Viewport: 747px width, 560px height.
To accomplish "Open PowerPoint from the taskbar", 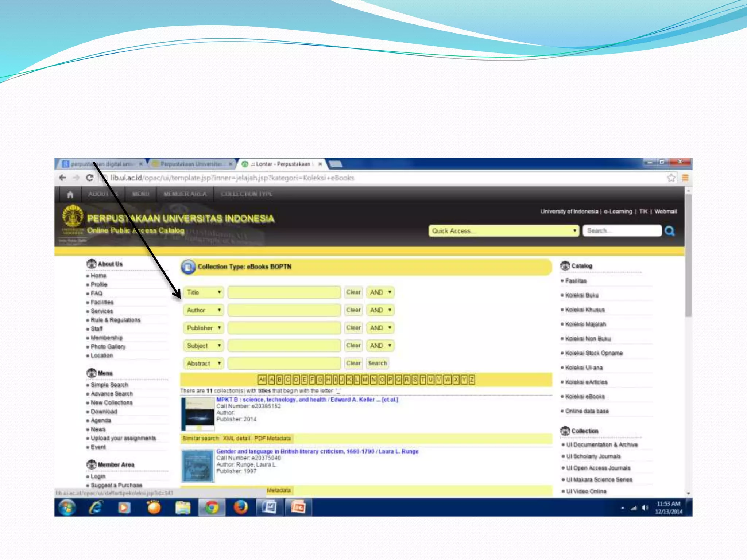I will [x=298, y=507].
